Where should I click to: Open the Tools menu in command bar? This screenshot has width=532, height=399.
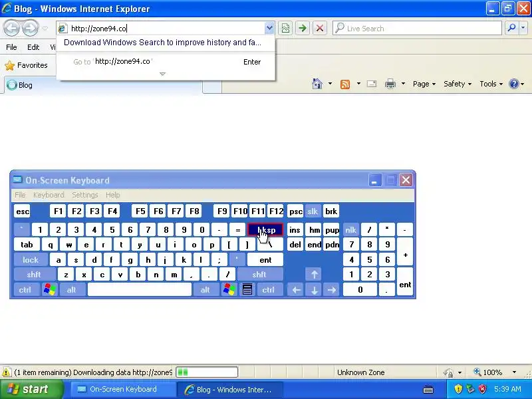tap(491, 84)
